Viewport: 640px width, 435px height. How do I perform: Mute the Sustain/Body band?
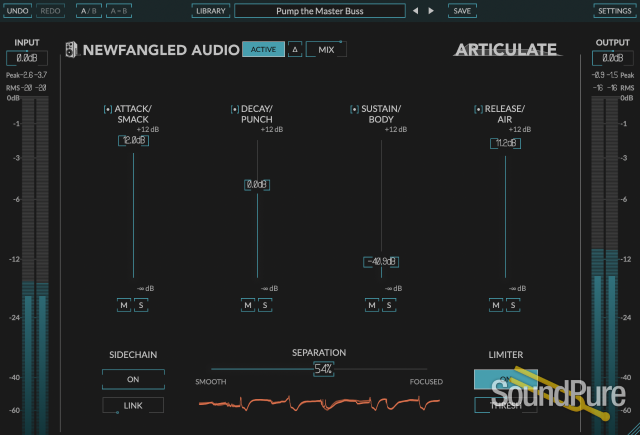pyautogui.click(x=371, y=304)
